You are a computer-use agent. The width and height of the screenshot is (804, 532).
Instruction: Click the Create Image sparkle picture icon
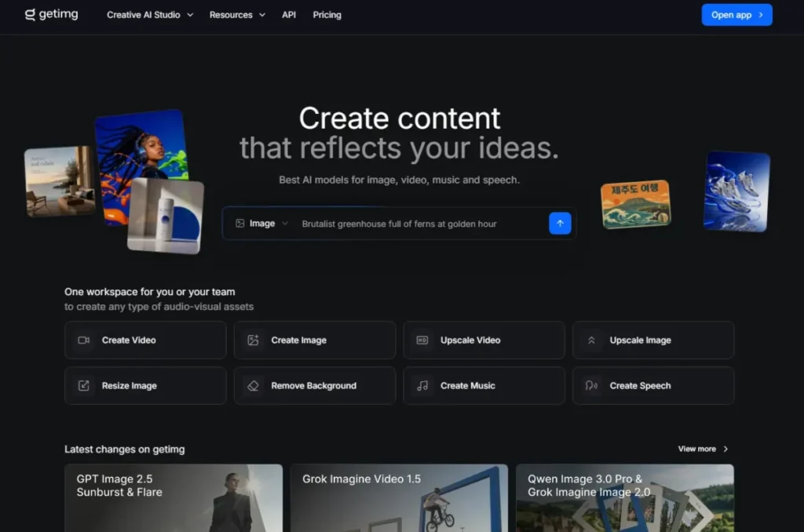(254, 341)
